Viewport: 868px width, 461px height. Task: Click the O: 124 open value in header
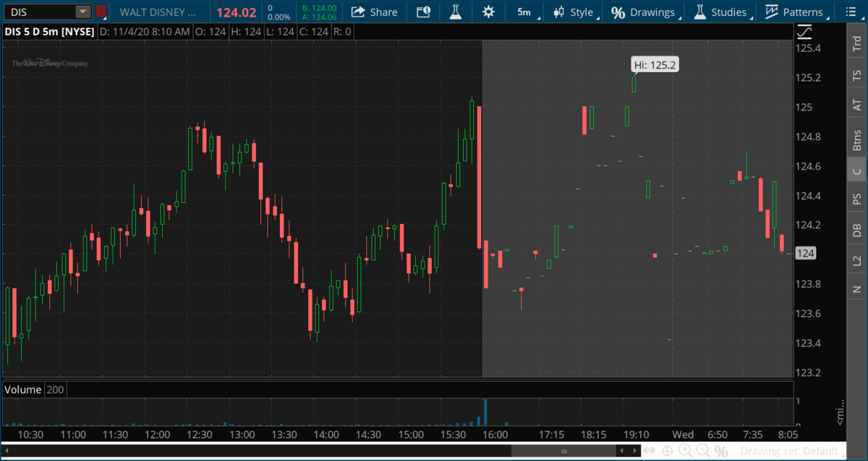coord(210,32)
